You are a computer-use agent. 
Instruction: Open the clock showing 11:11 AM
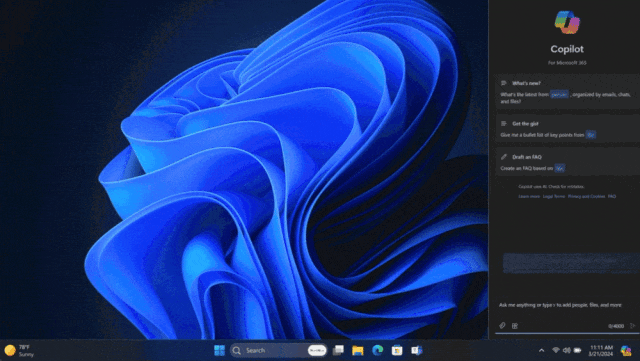tap(600, 350)
